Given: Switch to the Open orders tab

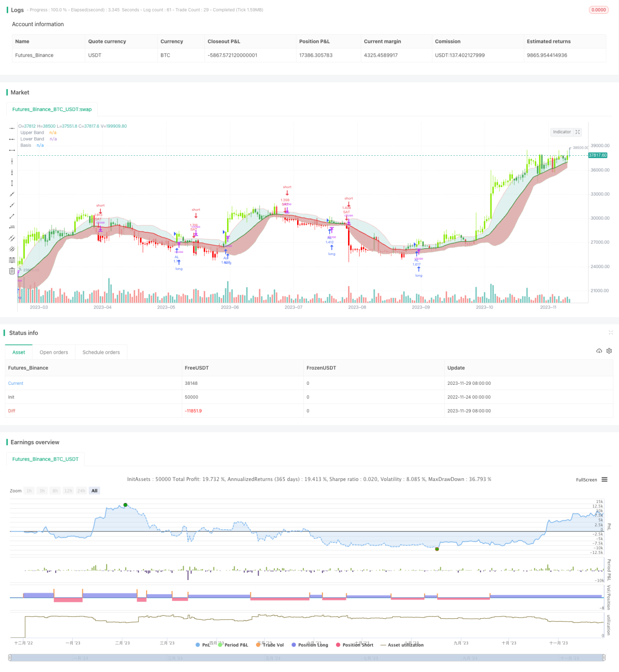Looking at the screenshot, I should (x=54, y=352).
